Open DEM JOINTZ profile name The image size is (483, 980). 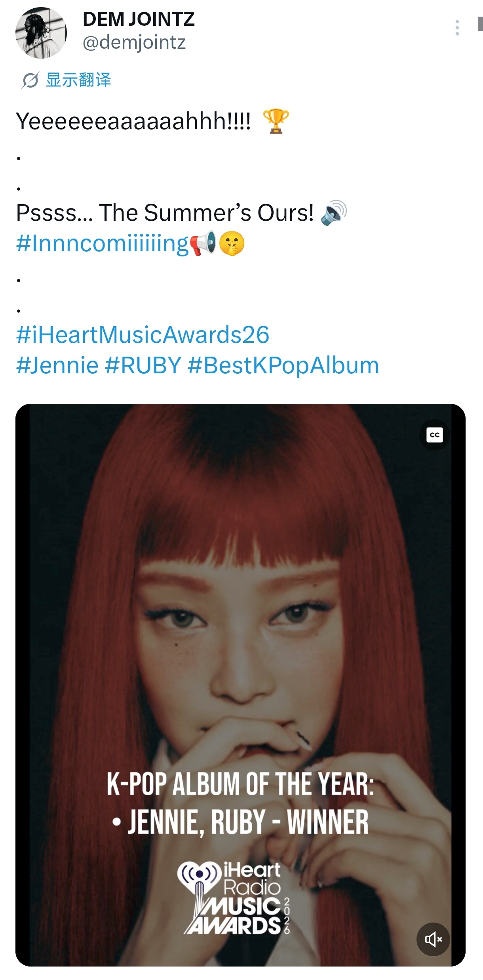pyautogui.click(x=139, y=19)
